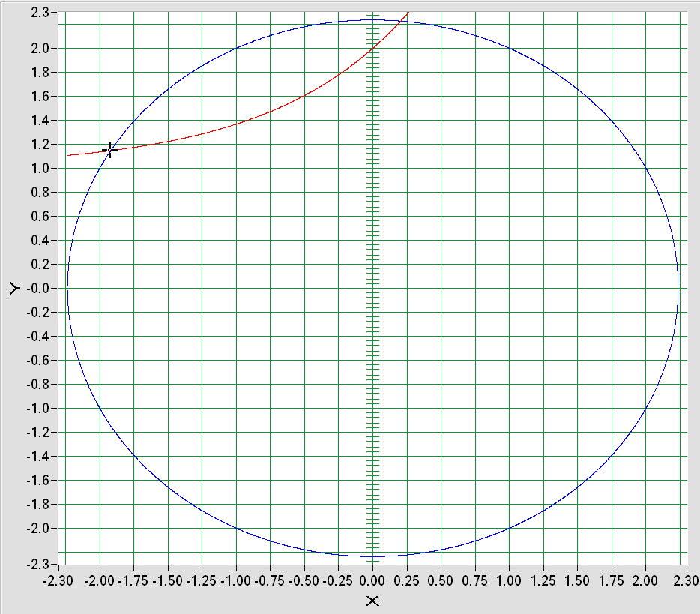The width and height of the screenshot is (700, 614).
Task: Click the Y axis 0.4 tick label
Action: click(x=40, y=240)
